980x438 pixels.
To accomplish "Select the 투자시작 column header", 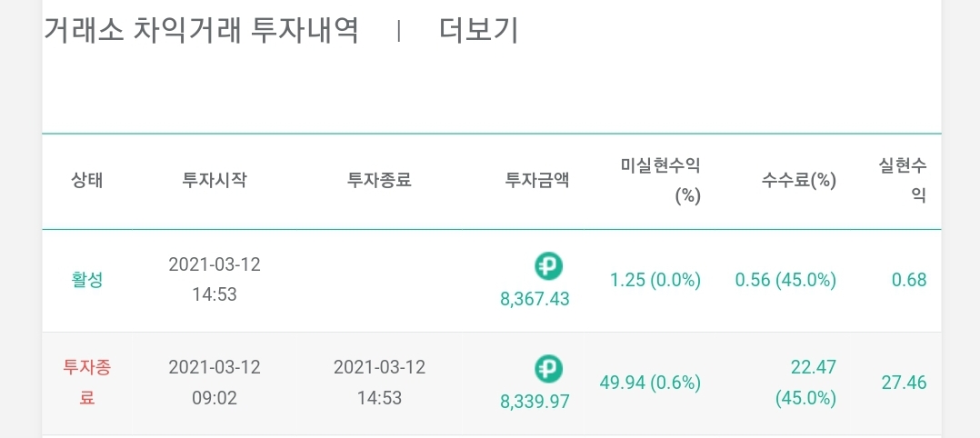I will (215, 181).
